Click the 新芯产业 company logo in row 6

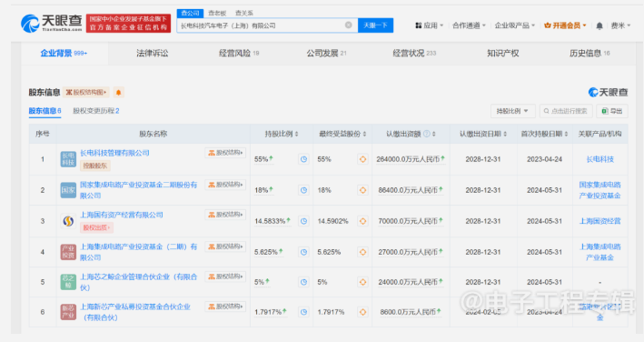[x=68, y=312]
